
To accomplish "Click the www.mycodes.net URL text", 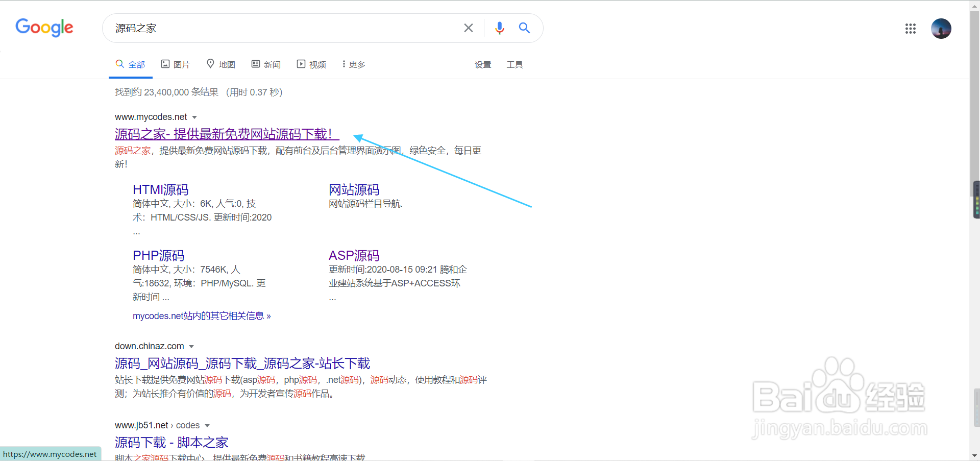I will 151,117.
